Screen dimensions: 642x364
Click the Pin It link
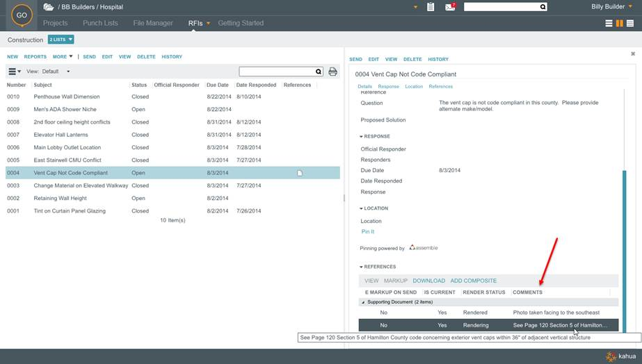pyautogui.click(x=367, y=231)
